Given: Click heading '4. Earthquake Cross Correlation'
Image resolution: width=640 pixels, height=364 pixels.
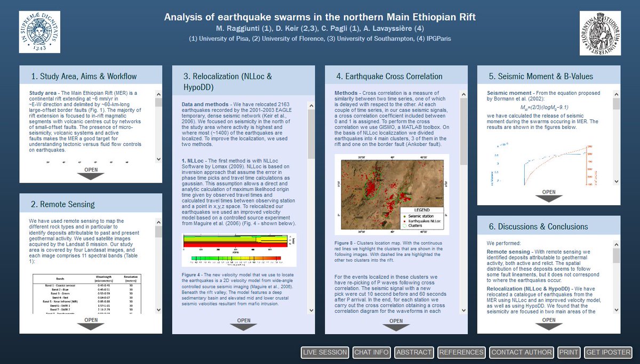Looking at the screenshot, I should pos(389,76).
